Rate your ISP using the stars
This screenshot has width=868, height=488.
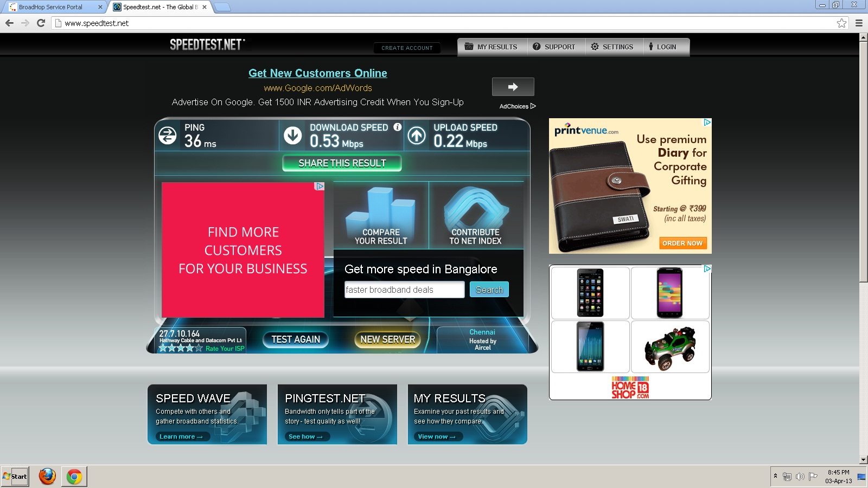(x=181, y=348)
